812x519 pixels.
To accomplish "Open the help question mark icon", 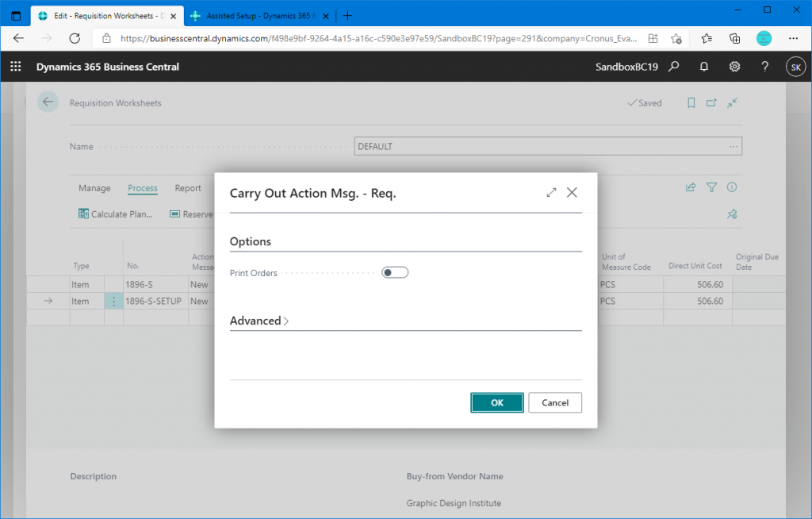I will 765,67.
